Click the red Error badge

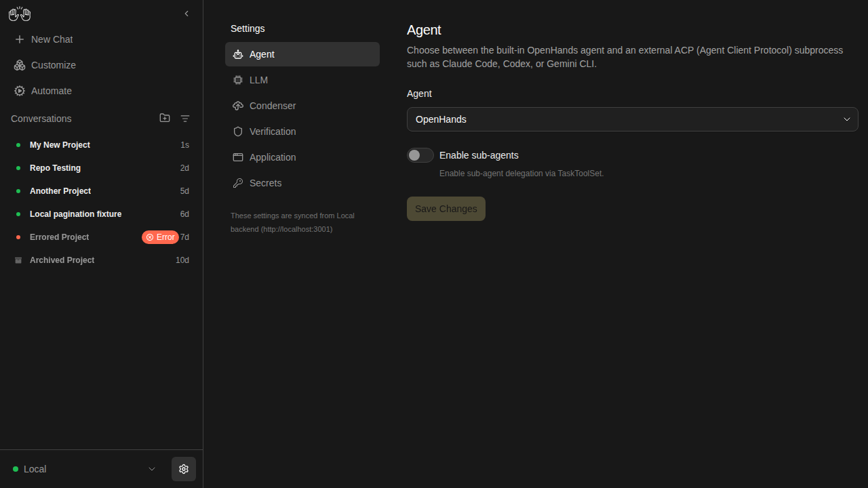click(160, 237)
